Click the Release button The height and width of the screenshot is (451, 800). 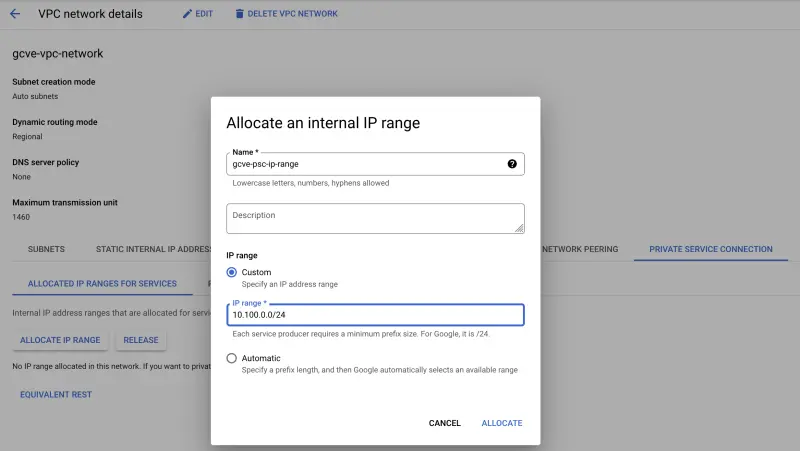[141, 340]
